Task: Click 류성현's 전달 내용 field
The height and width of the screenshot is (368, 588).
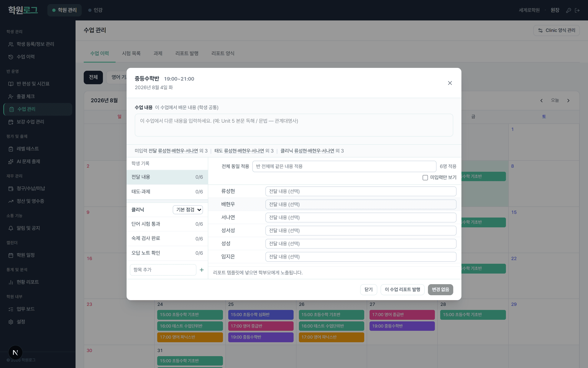Action: (x=361, y=191)
